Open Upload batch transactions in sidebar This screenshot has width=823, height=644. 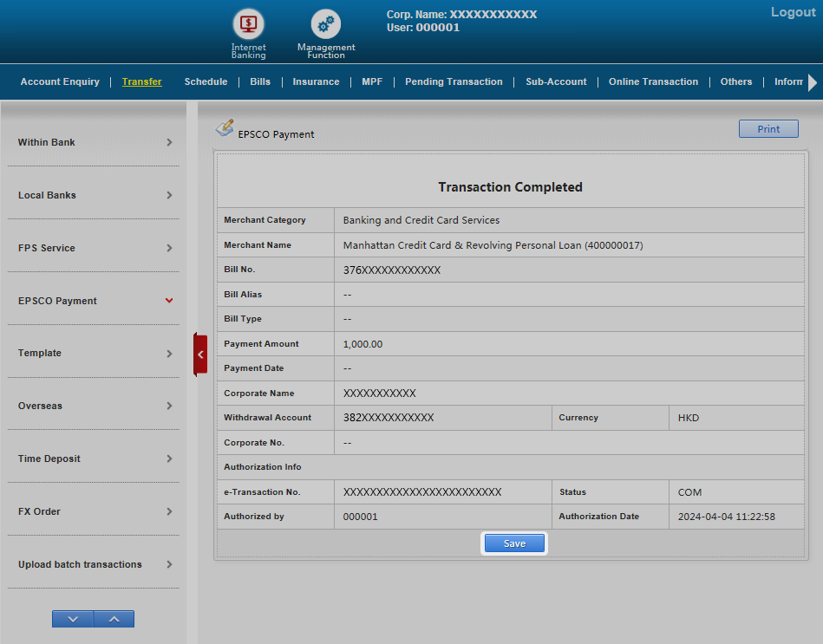(x=94, y=564)
